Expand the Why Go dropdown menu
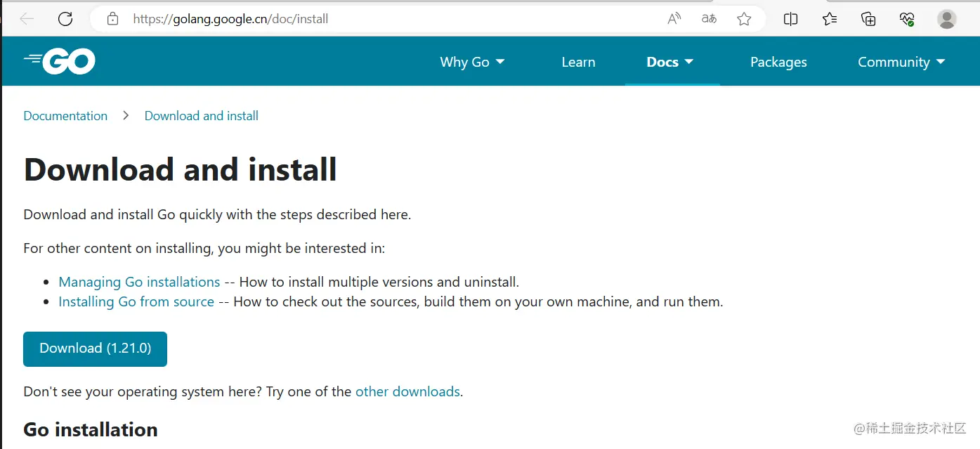Image resolution: width=980 pixels, height=449 pixels. (x=472, y=62)
